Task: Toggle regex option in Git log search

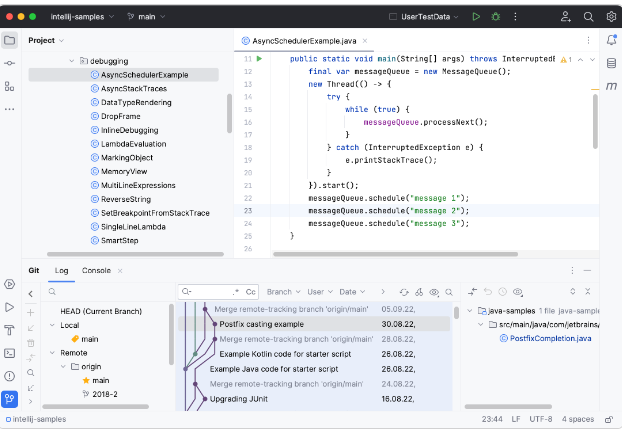Action: click(236, 292)
